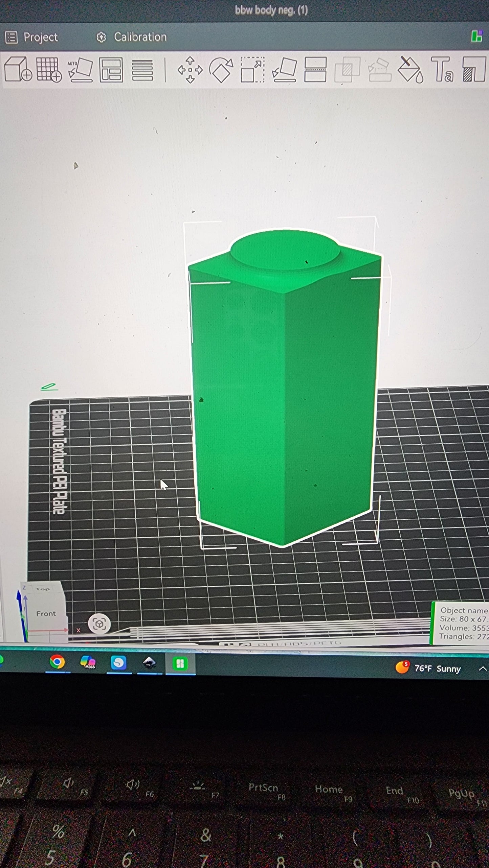The width and height of the screenshot is (489, 868).
Task: Open the Variable layer height tool
Action: 142,70
